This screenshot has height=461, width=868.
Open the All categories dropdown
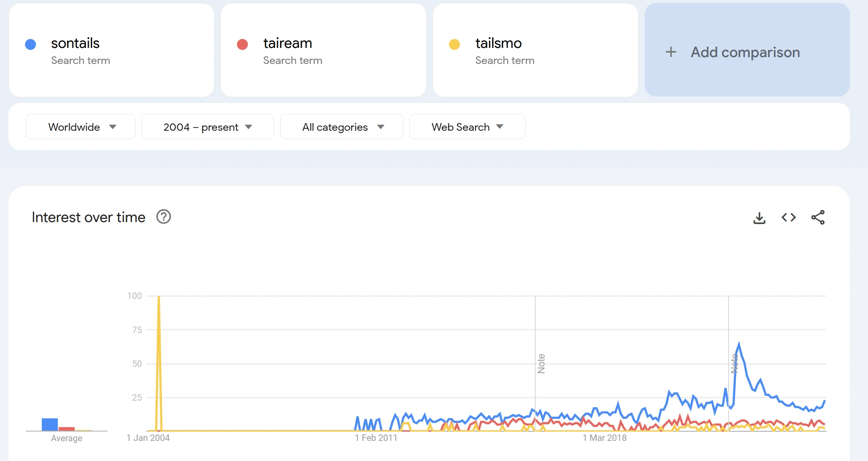342,127
